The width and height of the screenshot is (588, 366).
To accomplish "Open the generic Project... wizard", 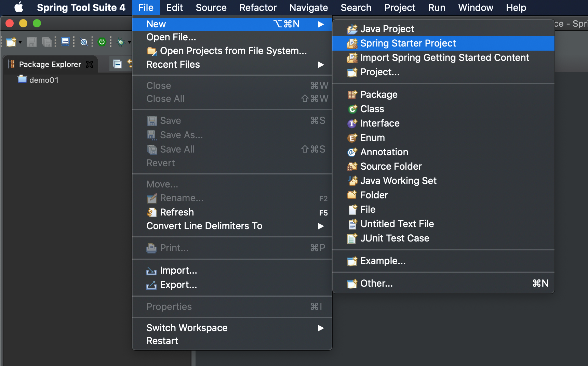I will tap(443, 72).
